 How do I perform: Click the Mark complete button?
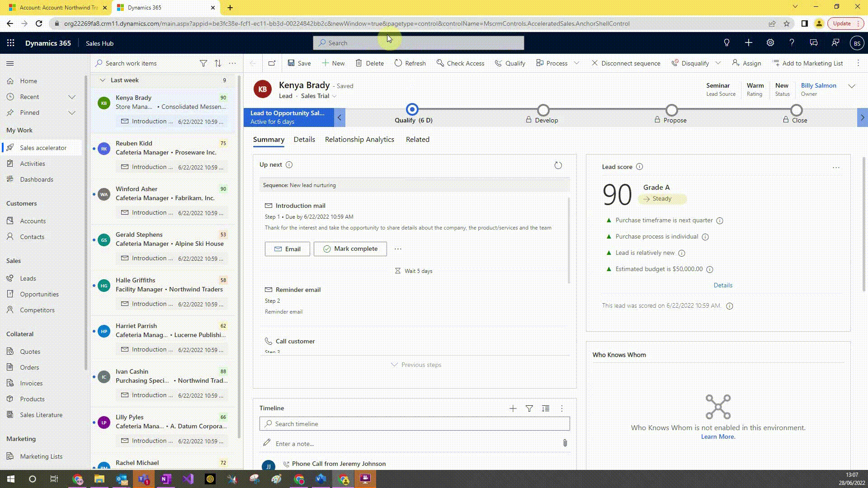350,249
